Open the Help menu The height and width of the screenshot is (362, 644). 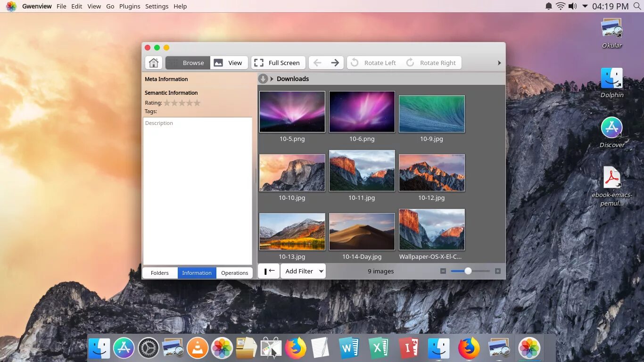pos(180,6)
